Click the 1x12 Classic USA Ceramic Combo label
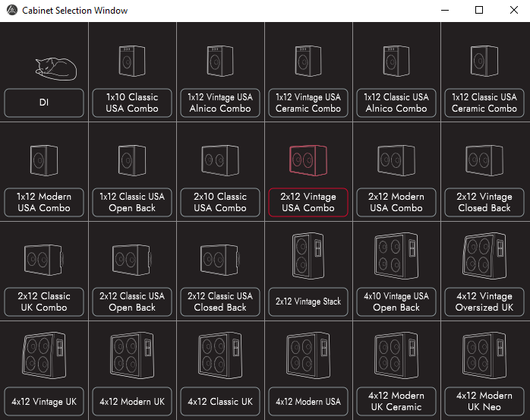530x420 pixels. [484, 103]
